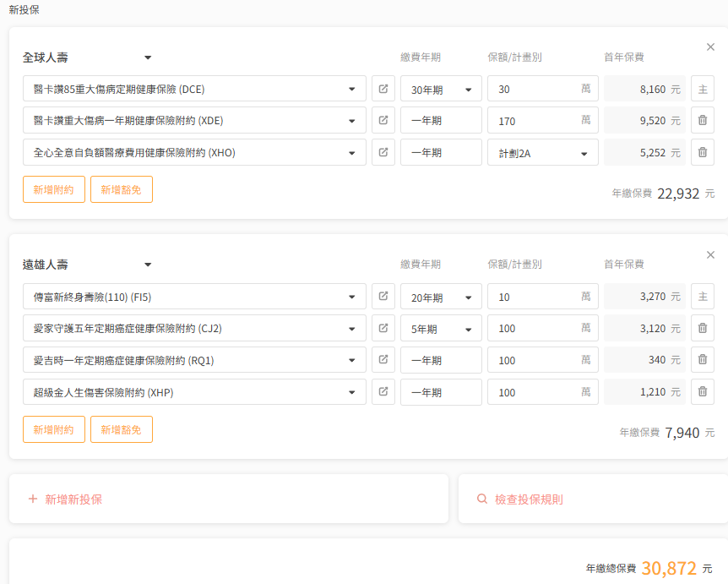Change the 20年期 payment term dropdown
This screenshot has width=728, height=584.
click(441, 297)
